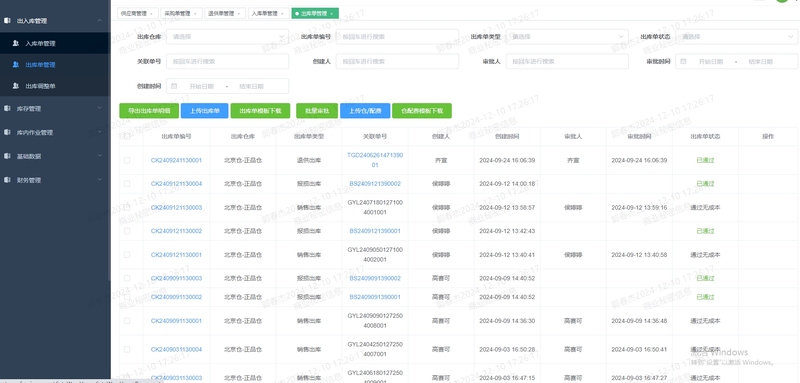Expand 财务管理 with its chevron
800x383 pixels.
[99, 180]
